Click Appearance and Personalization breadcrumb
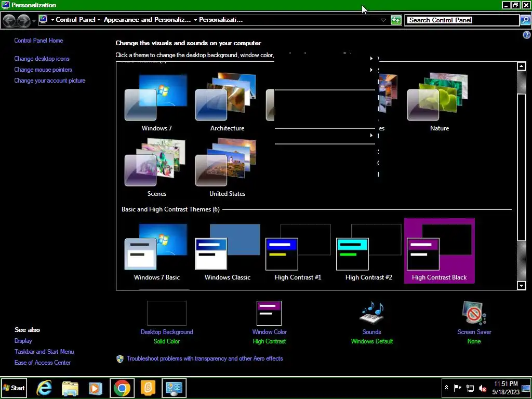This screenshot has width=532, height=399. click(x=147, y=20)
